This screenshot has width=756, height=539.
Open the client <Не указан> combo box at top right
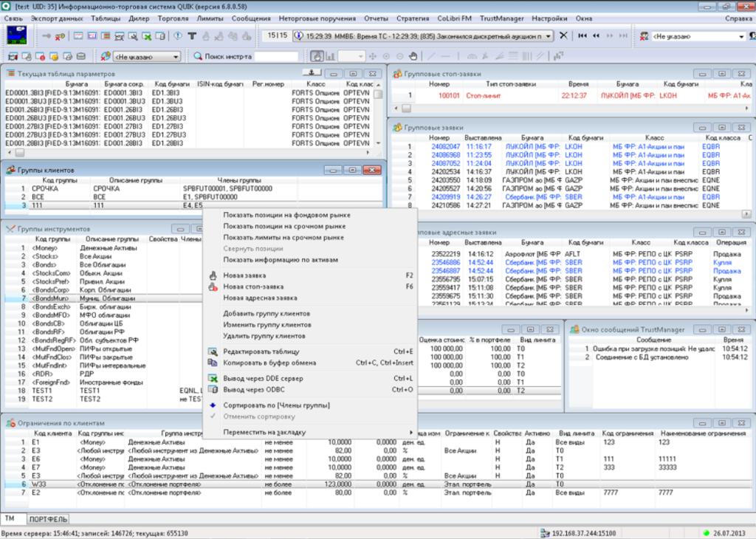coord(741,35)
